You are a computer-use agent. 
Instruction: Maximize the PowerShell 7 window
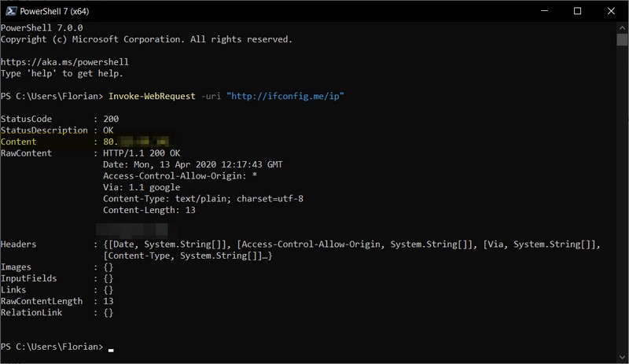tap(578, 11)
